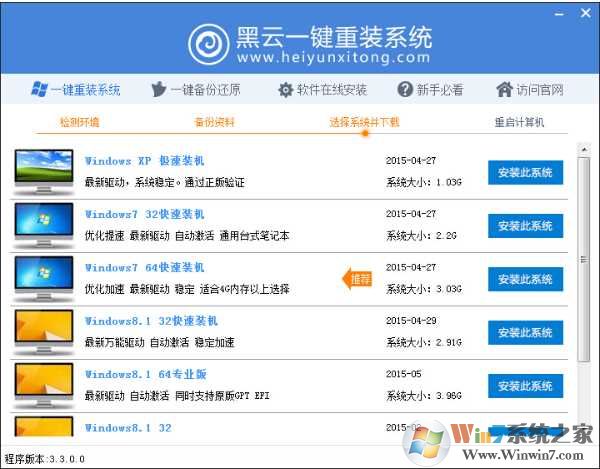Click the vertical scrollbar thumb
The image size is (600, 469).
(x=584, y=259)
